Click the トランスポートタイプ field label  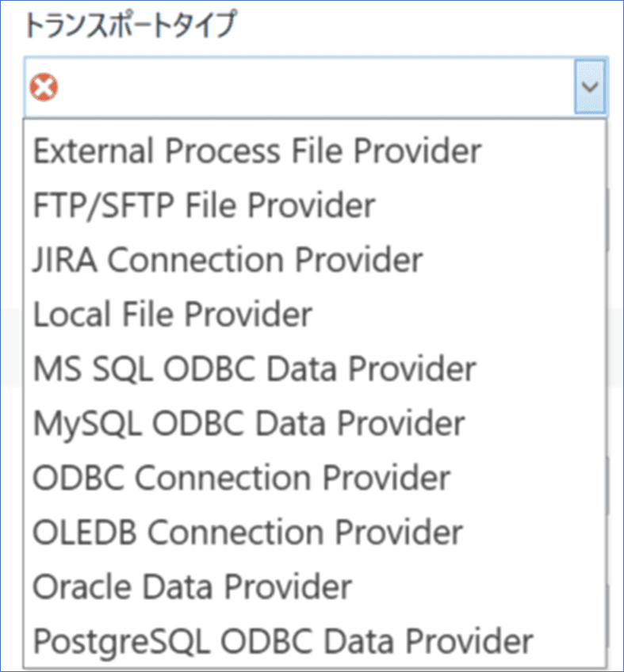131,25
